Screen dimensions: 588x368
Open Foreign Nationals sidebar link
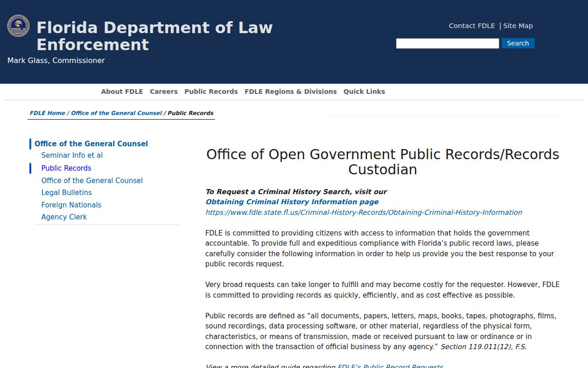pyautogui.click(x=71, y=205)
